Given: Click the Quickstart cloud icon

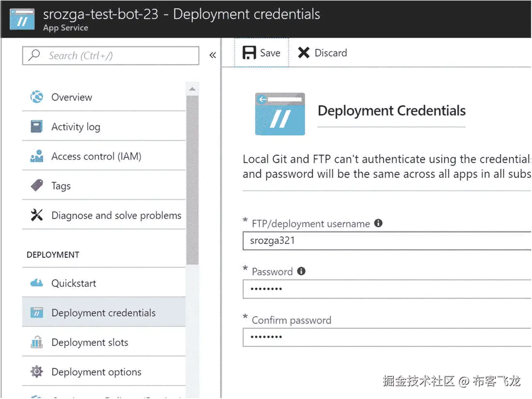Looking at the screenshot, I should (x=37, y=283).
